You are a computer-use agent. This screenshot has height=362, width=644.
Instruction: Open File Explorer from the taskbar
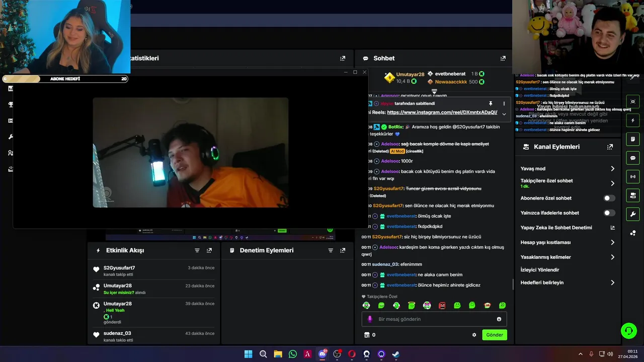278,354
